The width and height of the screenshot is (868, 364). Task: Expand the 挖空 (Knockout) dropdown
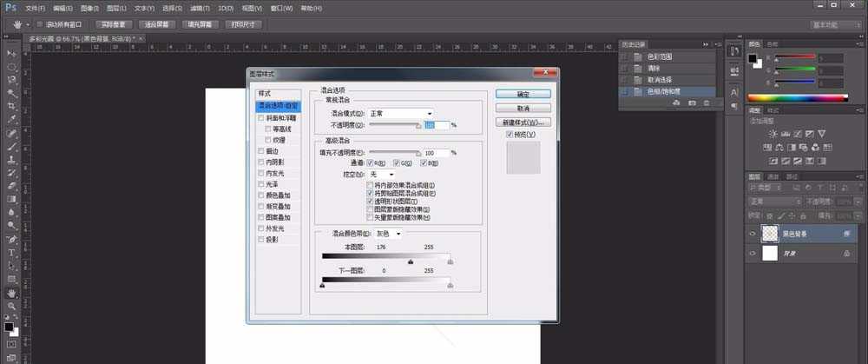[380, 175]
